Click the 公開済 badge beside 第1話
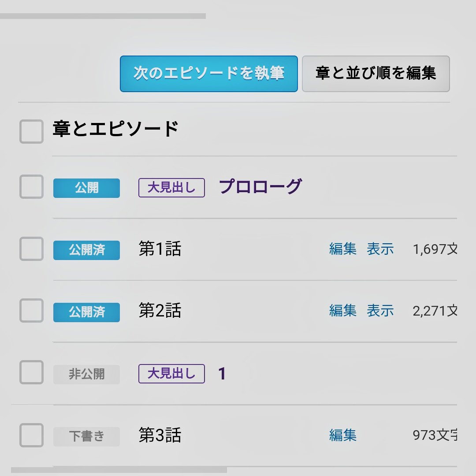 pos(86,250)
